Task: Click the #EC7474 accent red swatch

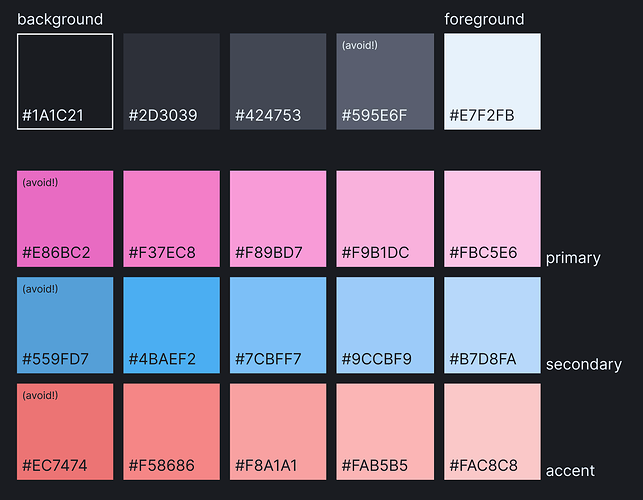Action: coord(65,431)
